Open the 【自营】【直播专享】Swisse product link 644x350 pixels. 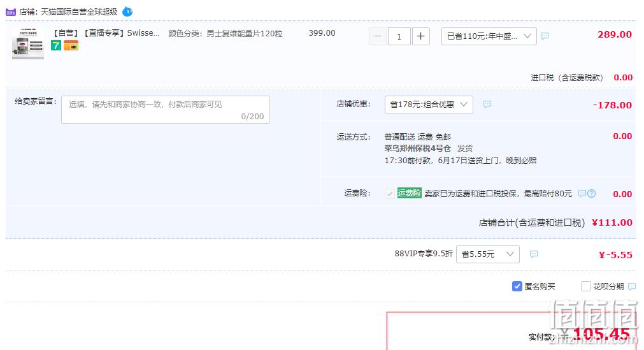(x=106, y=33)
